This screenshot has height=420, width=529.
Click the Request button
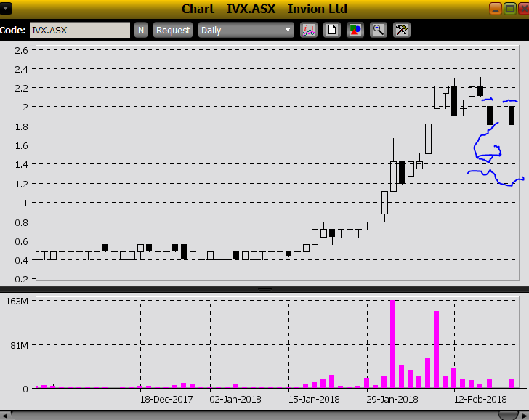173,30
